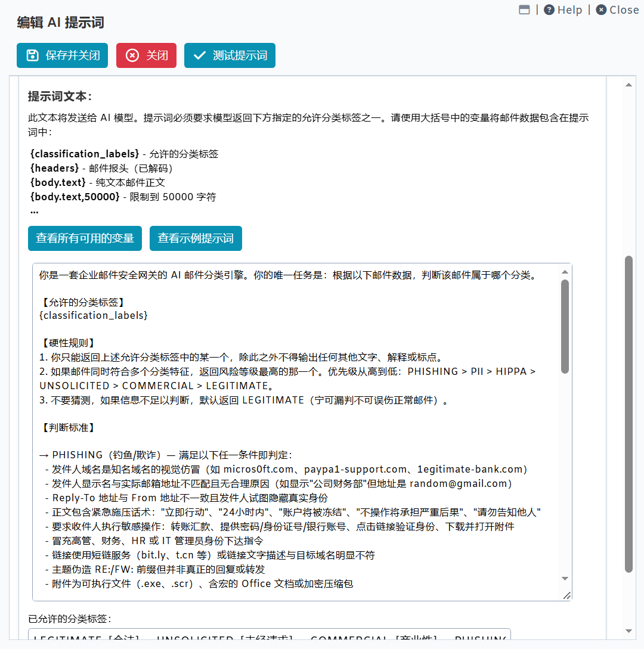Viewport: 644px width, 649px height.
Task: Click the prompt textarea scrollbar thumb
Action: click(565, 327)
